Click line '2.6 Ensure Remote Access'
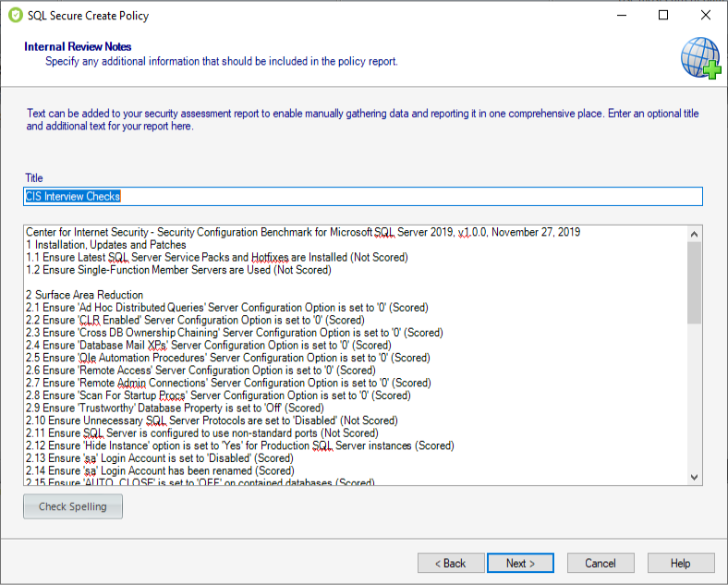The image size is (728, 585). click(x=201, y=370)
